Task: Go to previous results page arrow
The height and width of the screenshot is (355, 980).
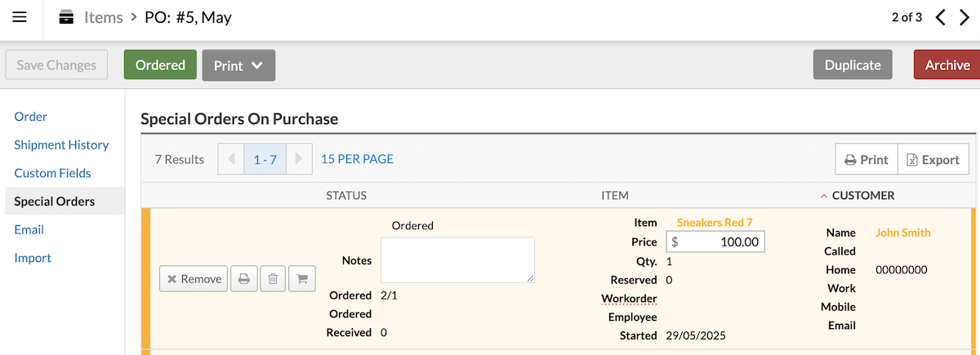Action: coord(231,159)
